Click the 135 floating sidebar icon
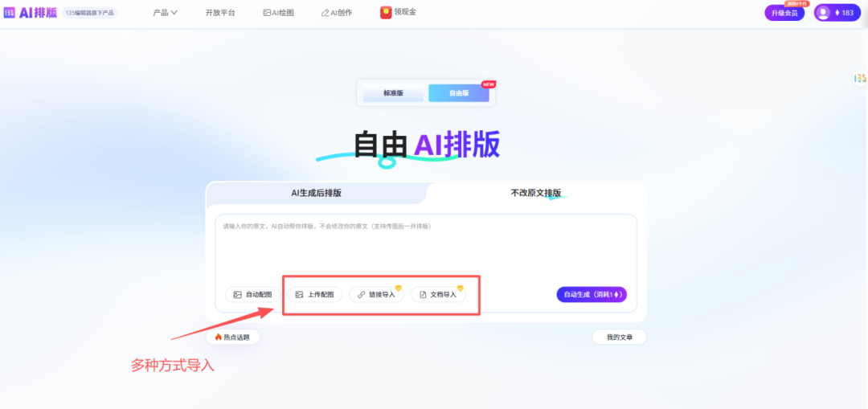Screen dimensions: 868x409 pyautogui.click(x=859, y=79)
